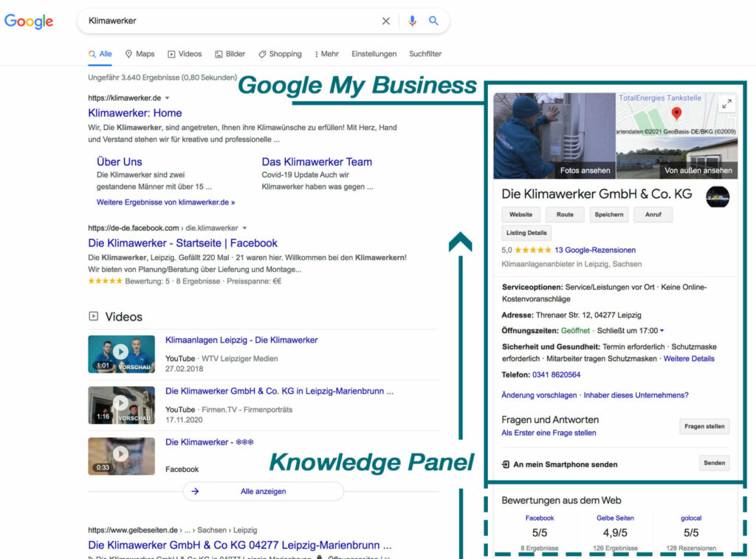The height and width of the screenshot is (559, 756).
Task: Open Klimaanlagen Leipzig - Die Klimawerker video link
Action: pyautogui.click(x=241, y=340)
